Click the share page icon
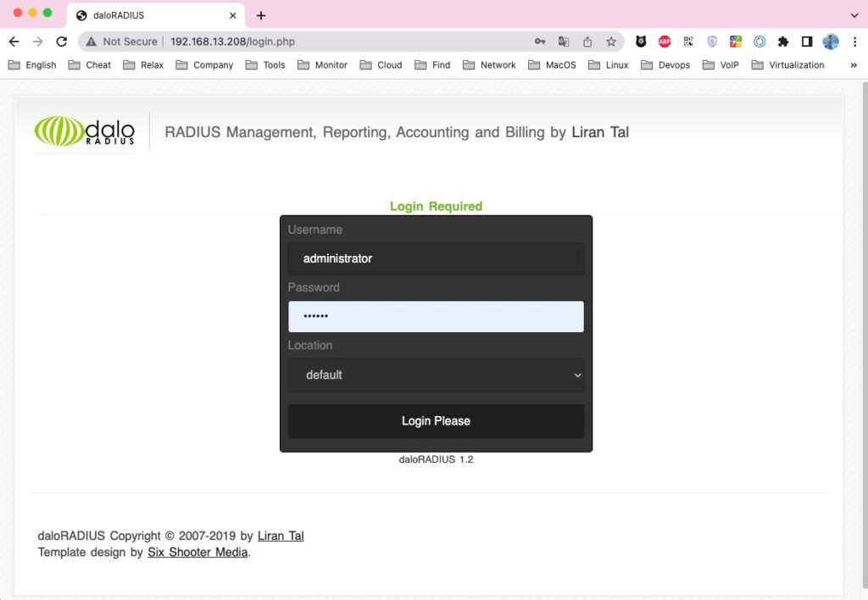 [587, 42]
